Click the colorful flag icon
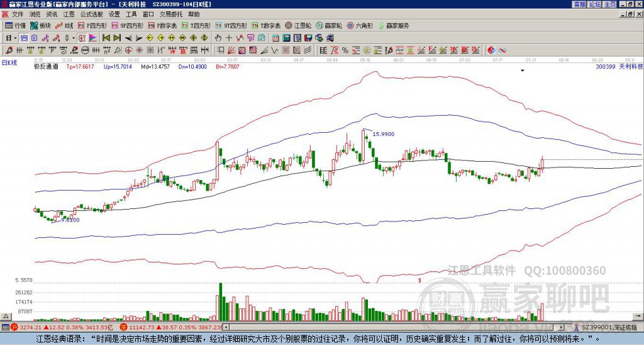 click(93, 38)
